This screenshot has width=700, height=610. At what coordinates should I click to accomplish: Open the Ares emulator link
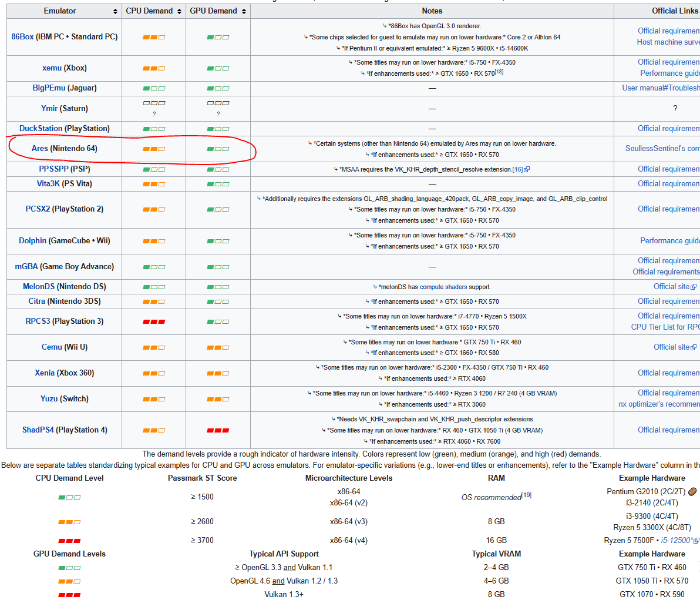click(39, 148)
